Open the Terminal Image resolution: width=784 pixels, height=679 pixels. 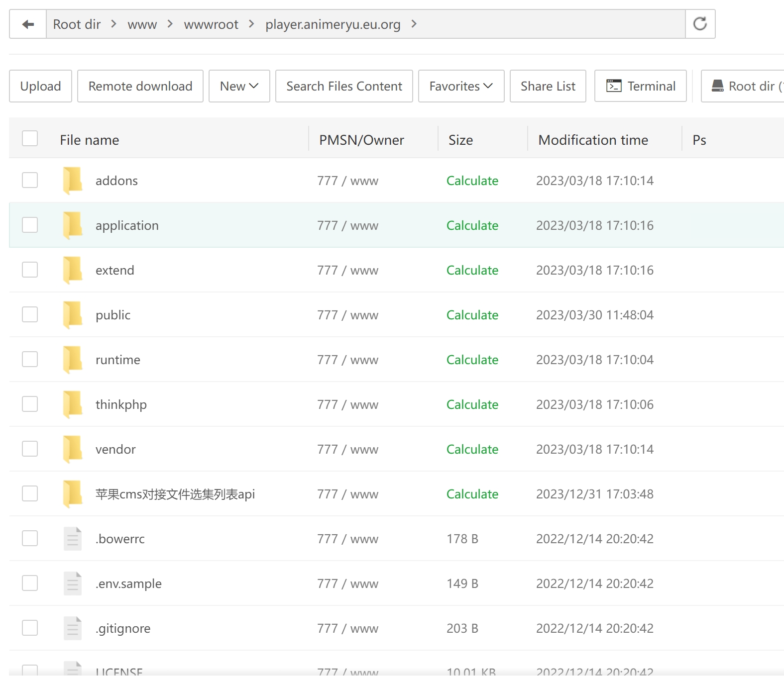click(640, 86)
